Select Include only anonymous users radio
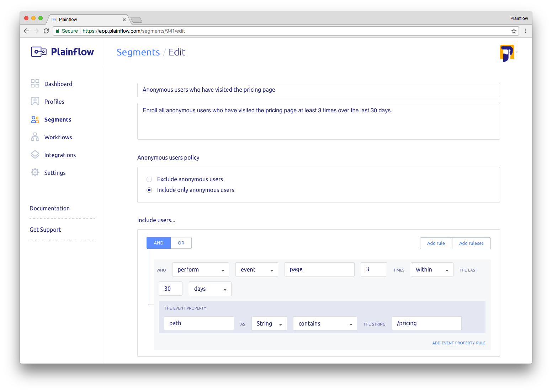This screenshot has width=552, height=392. [149, 190]
